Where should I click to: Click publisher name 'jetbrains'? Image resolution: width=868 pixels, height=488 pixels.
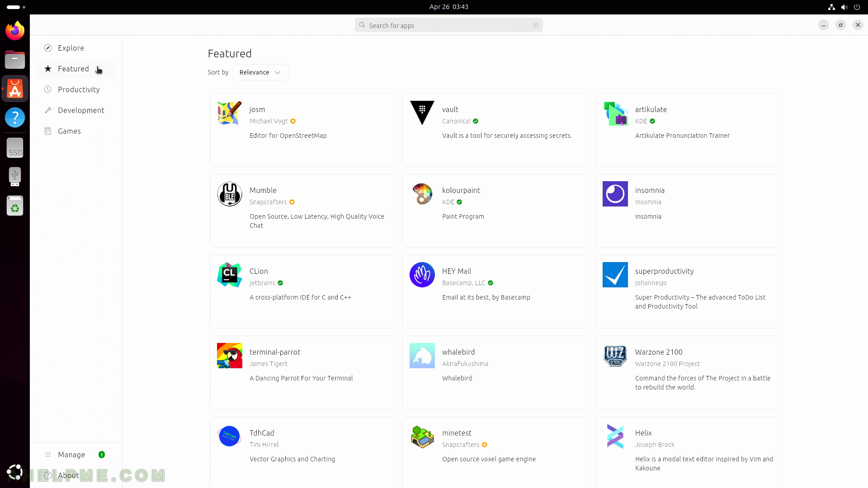click(262, 283)
